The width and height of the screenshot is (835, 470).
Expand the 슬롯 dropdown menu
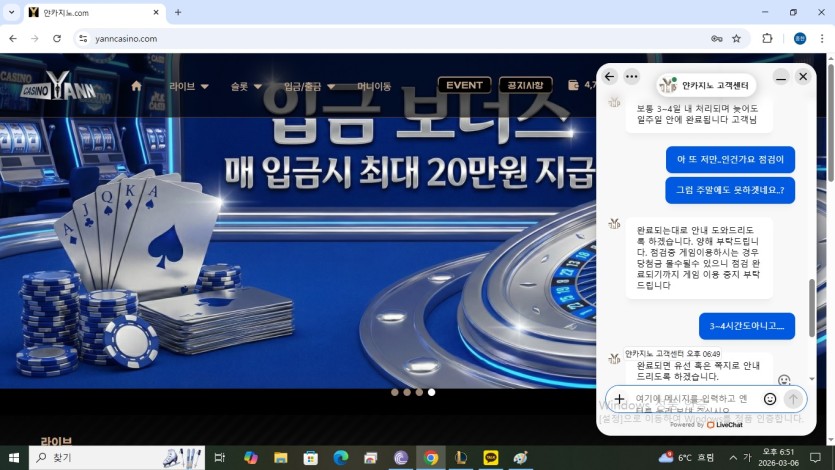point(246,86)
